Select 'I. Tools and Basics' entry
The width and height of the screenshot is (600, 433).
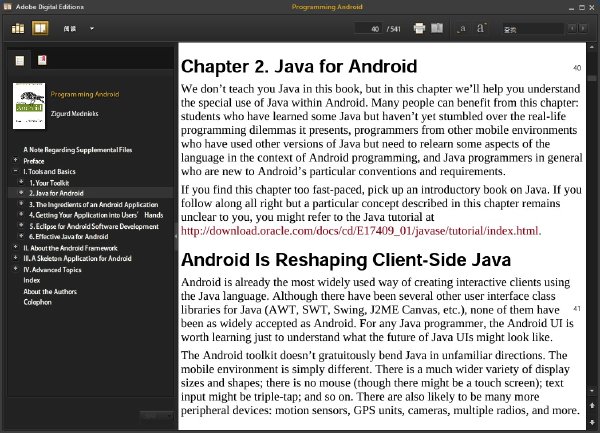click(x=49, y=171)
